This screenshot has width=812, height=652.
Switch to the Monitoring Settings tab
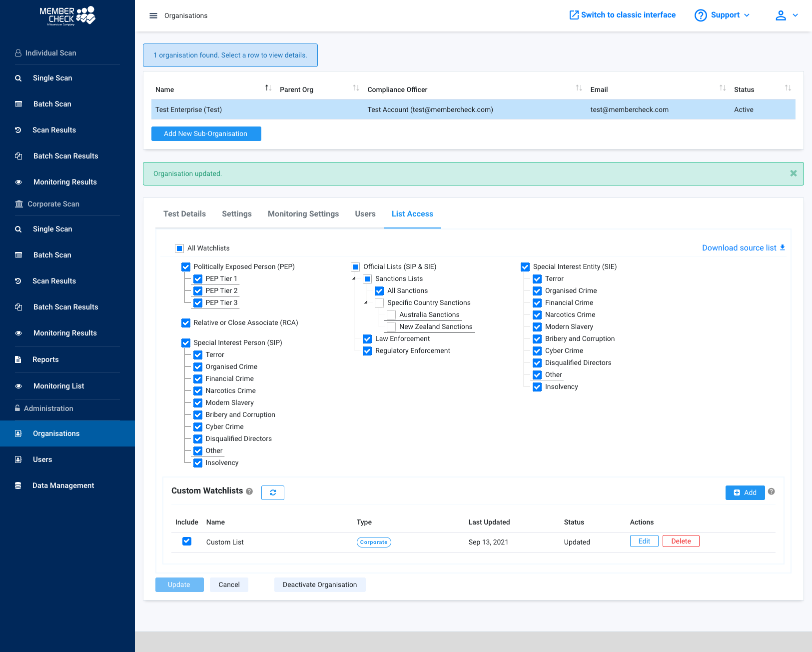pyautogui.click(x=303, y=213)
